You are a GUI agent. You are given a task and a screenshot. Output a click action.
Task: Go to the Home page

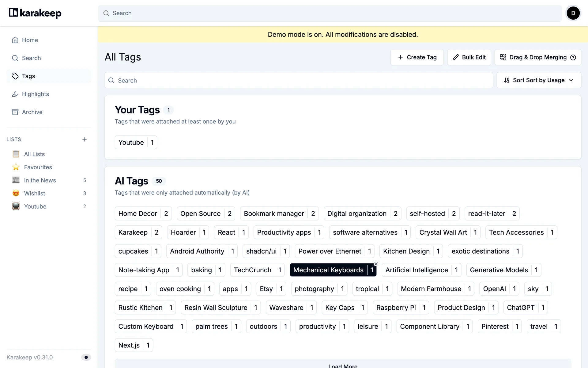49,40
